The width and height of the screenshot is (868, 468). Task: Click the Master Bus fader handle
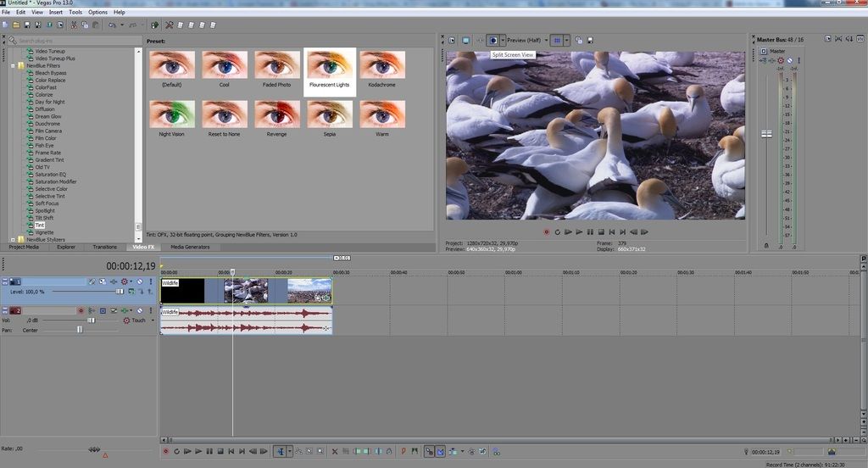pos(766,134)
